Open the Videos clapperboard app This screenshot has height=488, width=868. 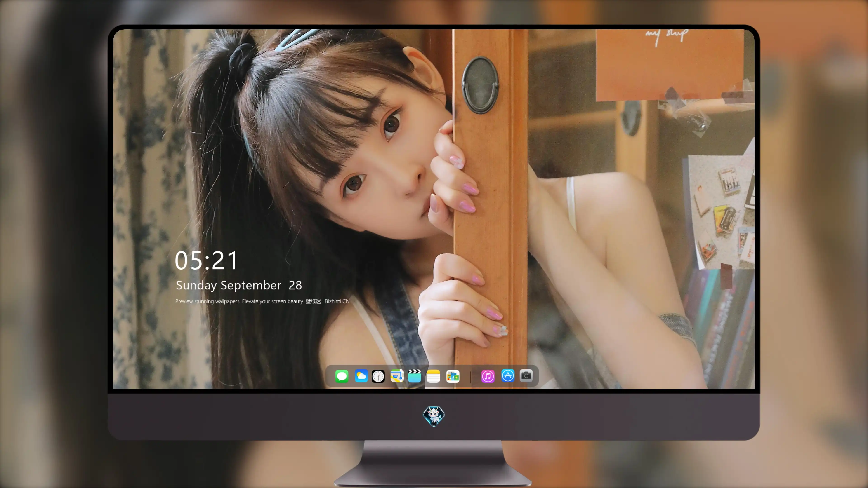click(415, 376)
